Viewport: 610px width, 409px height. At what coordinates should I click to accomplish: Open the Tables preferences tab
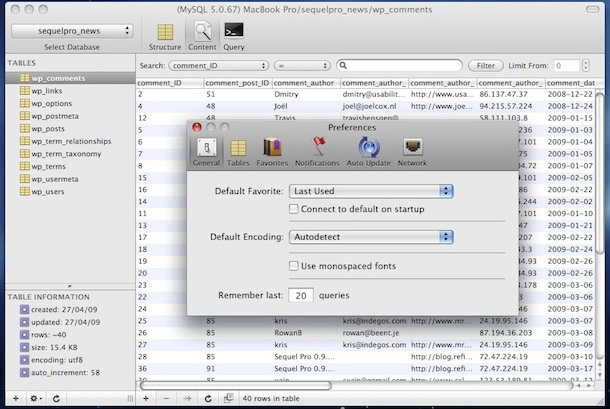coord(238,152)
